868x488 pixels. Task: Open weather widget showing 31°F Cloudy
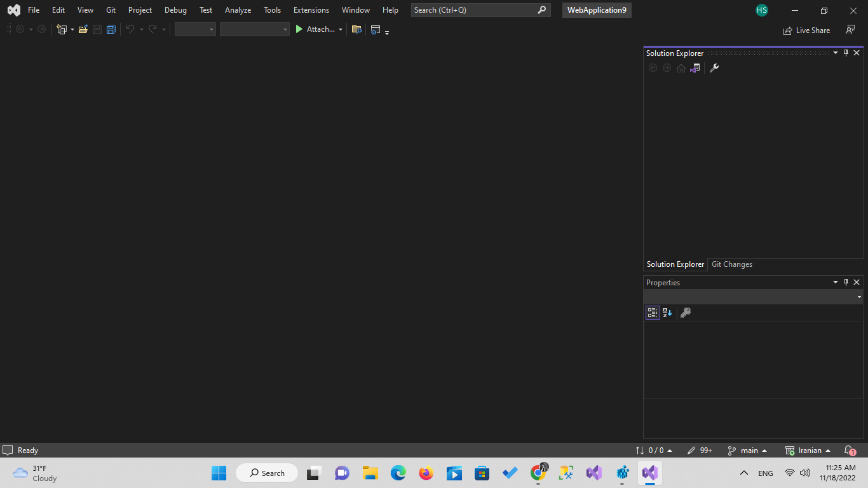(x=35, y=473)
